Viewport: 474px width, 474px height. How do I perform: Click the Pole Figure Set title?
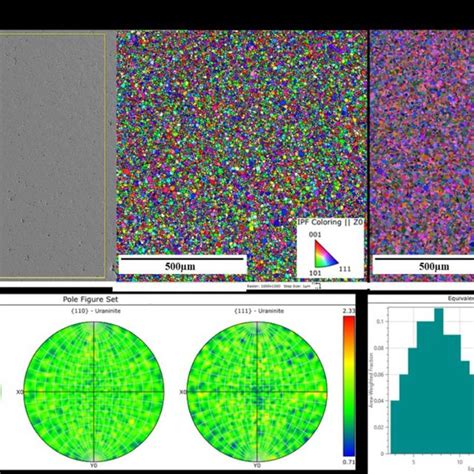point(90,299)
